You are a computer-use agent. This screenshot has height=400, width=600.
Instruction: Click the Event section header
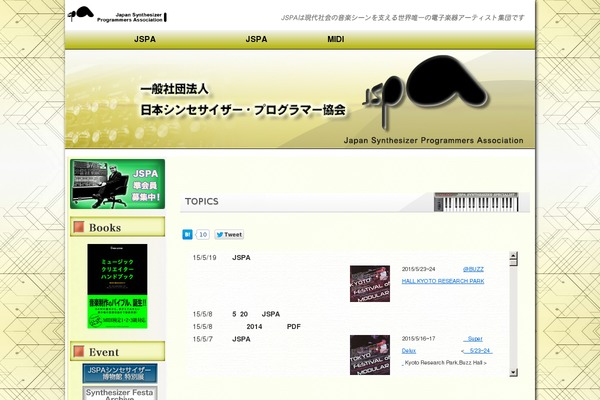click(x=117, y=351)
